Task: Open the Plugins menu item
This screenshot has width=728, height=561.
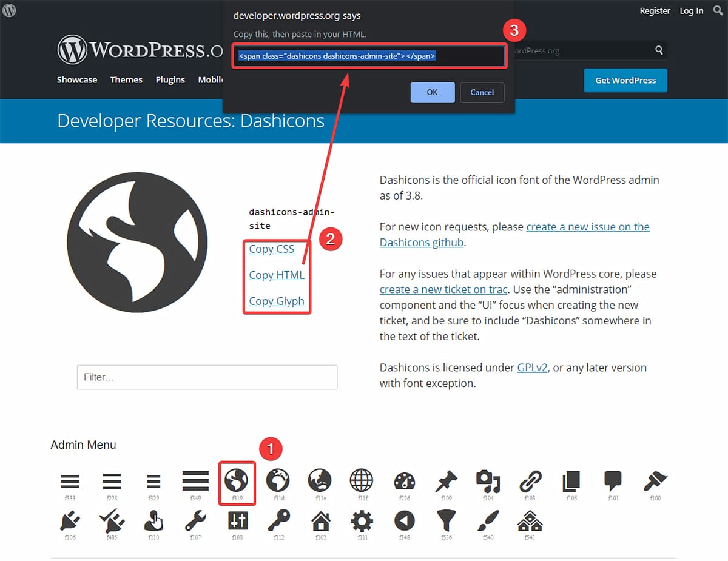Action: click(x=170, y=80)
